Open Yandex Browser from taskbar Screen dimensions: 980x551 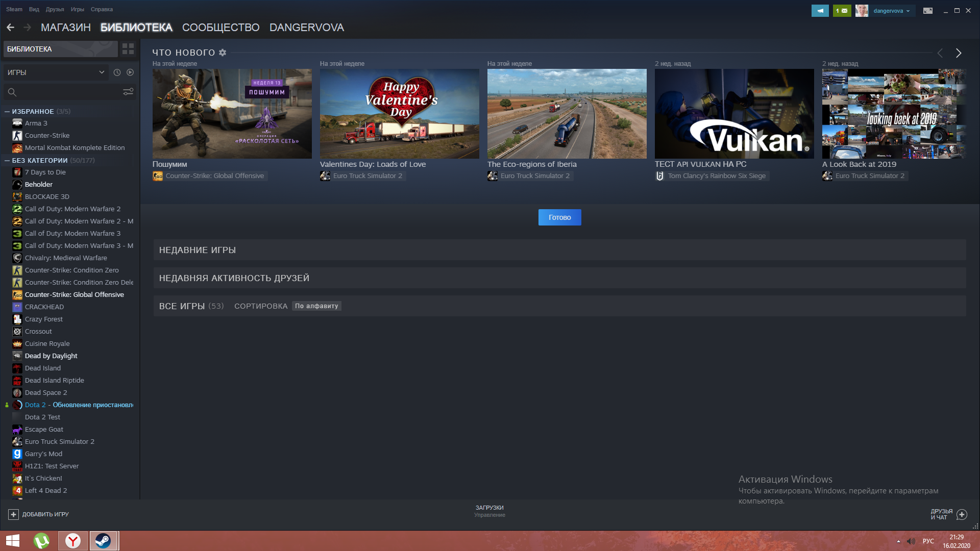[73, 541]
